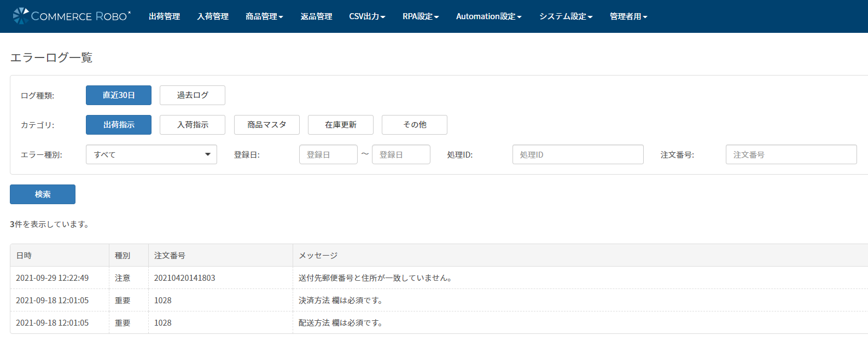
Task: Open the エラー種別 dropdown showing すべて
Action: (152, 154)
